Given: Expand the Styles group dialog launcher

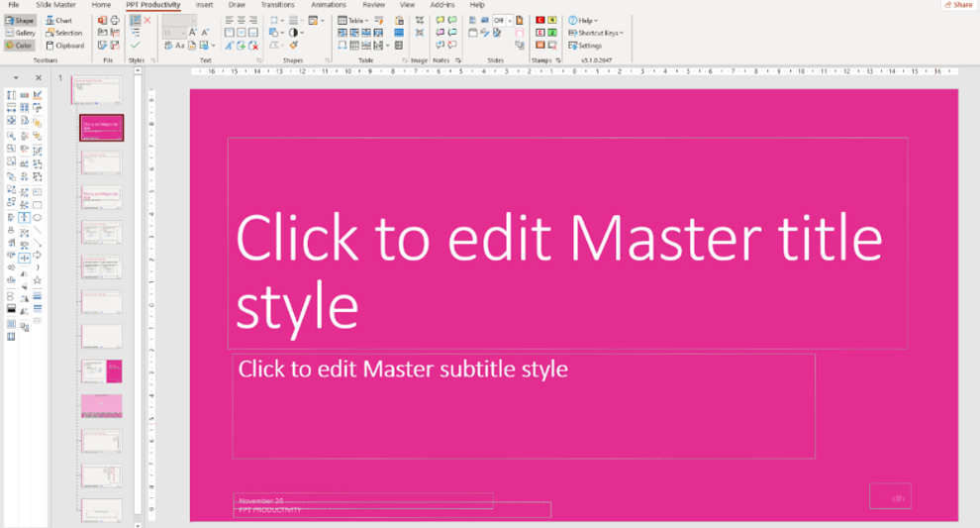Looking at the screenshot, I should (x=153, y=60).
